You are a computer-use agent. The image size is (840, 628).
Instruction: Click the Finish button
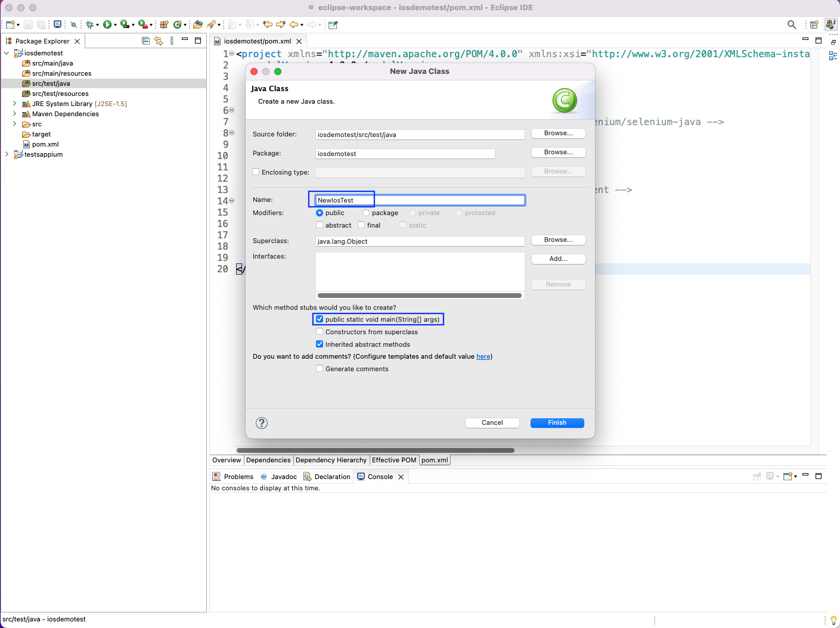tap(557, 423)
